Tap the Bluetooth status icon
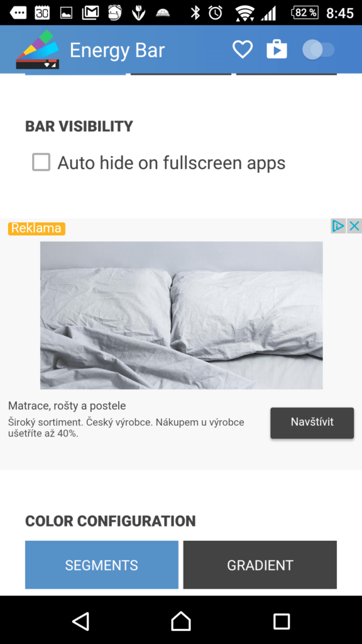The width and height of the screenshot is (362, 644). (x=195, y=13)
